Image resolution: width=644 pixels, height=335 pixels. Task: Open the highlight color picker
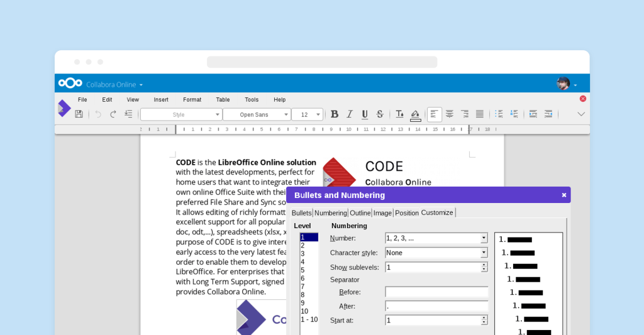[415, 114]
